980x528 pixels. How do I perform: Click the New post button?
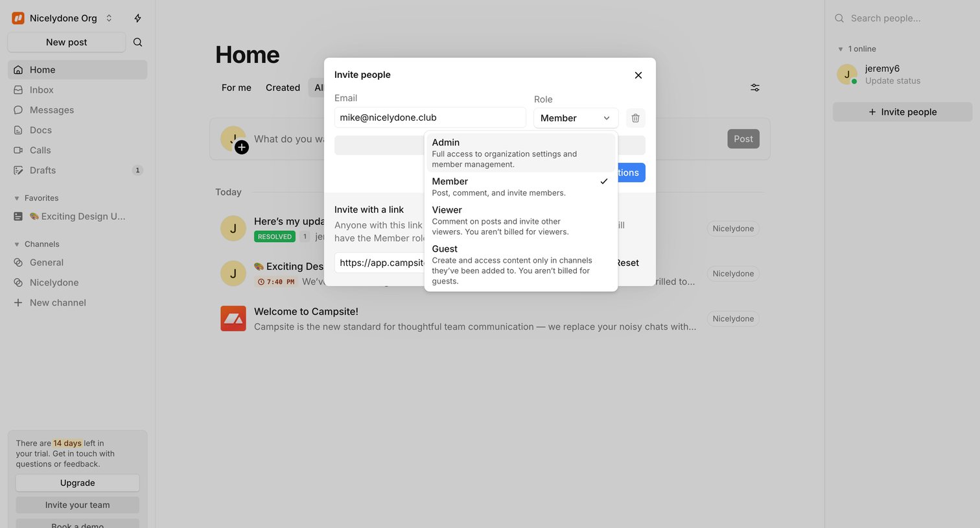67,42
